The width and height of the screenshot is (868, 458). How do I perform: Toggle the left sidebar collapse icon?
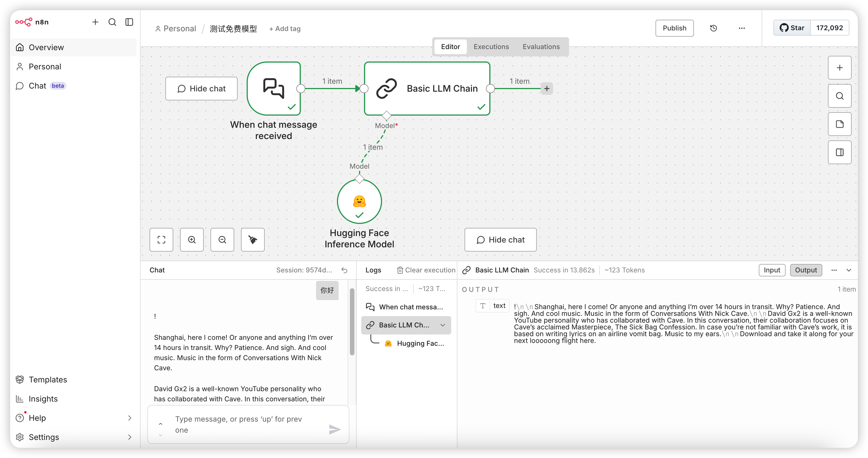coord(129,22)
